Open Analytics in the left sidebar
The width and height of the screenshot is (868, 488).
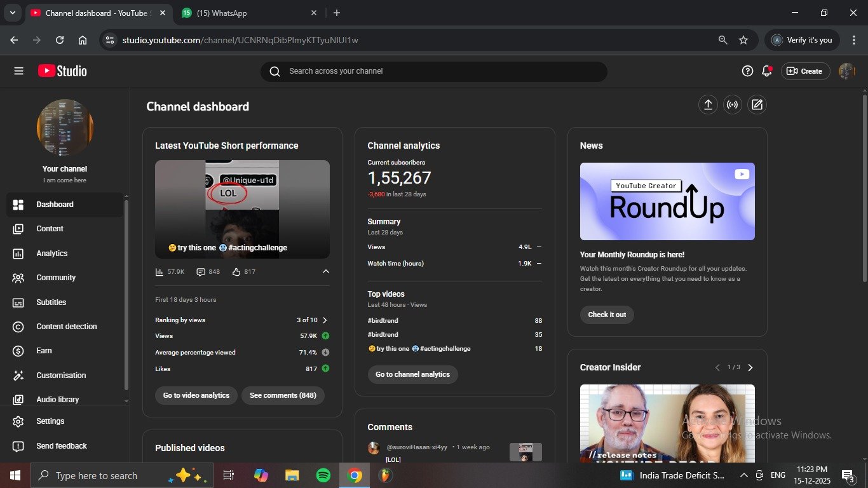pyautogui.click(x=51, y=254)
